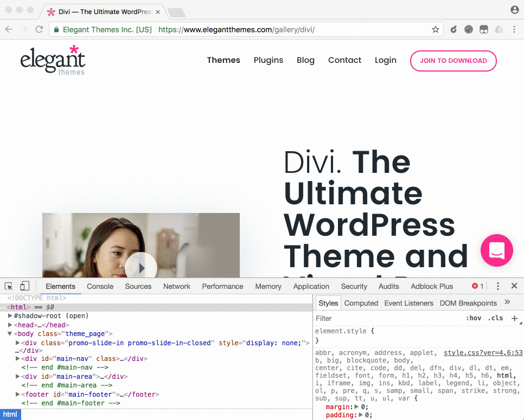Collapse the body theme_page node
Viewport: 524px width, 420px height.
tap(10, 334)
